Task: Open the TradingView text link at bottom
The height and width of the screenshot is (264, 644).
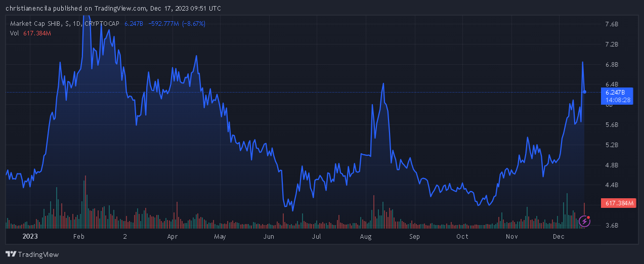Action: click(x=38, y=254)
